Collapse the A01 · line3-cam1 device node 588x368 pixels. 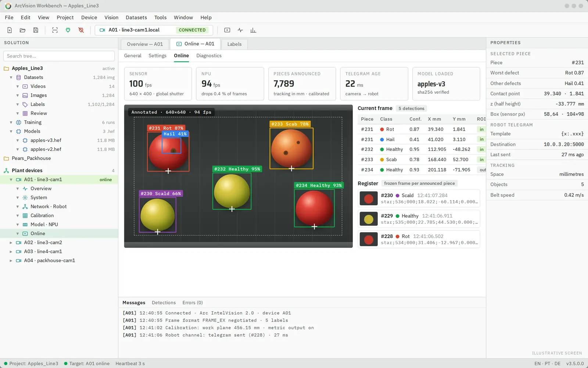point(11,180)
